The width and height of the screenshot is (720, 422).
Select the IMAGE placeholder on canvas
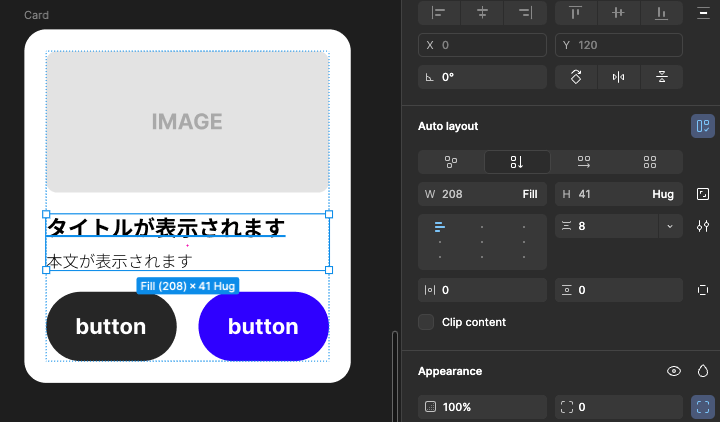pyautogui.click(x=187, y=122)
